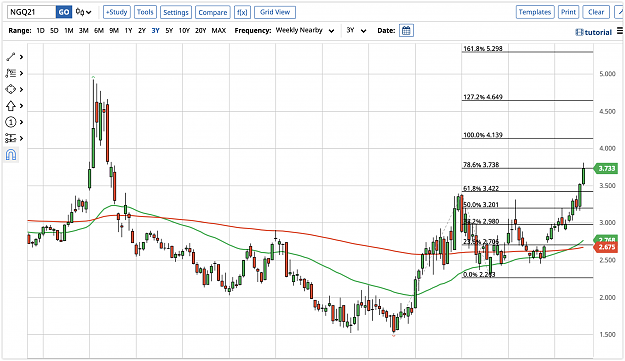The image size is (625, 361).
Task: Open the annotation text tool icon
Action: pos(11,73)
